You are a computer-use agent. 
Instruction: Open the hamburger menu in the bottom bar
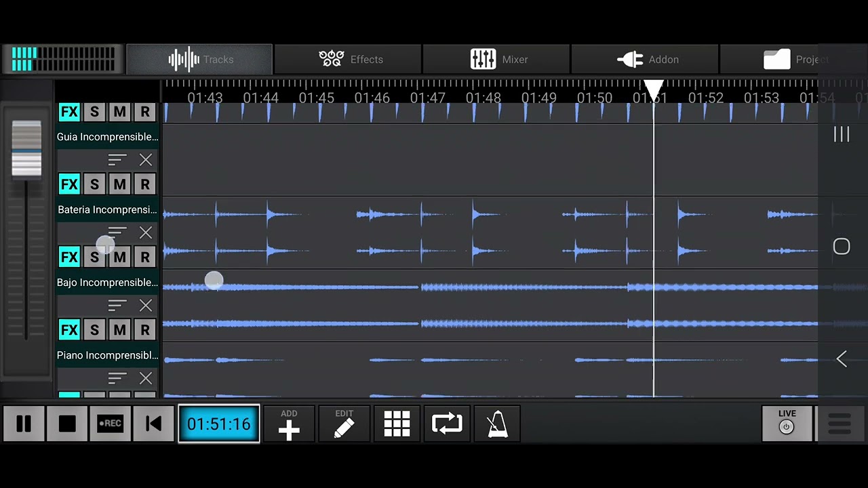click(x=840, y=424)
